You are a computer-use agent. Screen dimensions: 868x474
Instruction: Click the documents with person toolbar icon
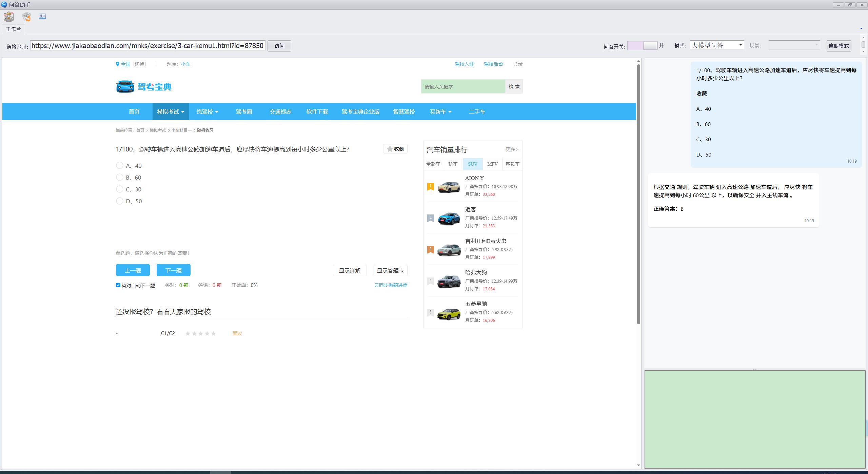[26, 16]
